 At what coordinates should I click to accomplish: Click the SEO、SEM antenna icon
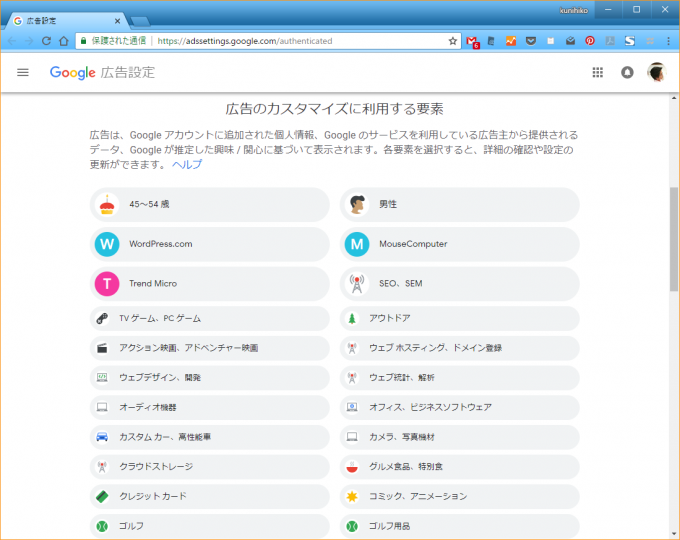click(x=357, y=284)
